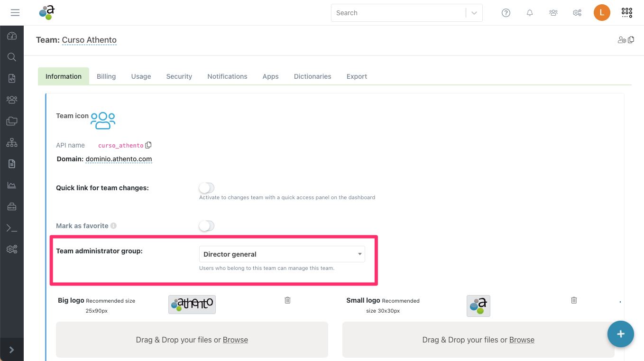Click the sidebar hierarchy tree icon

click(x=12, y=142)
